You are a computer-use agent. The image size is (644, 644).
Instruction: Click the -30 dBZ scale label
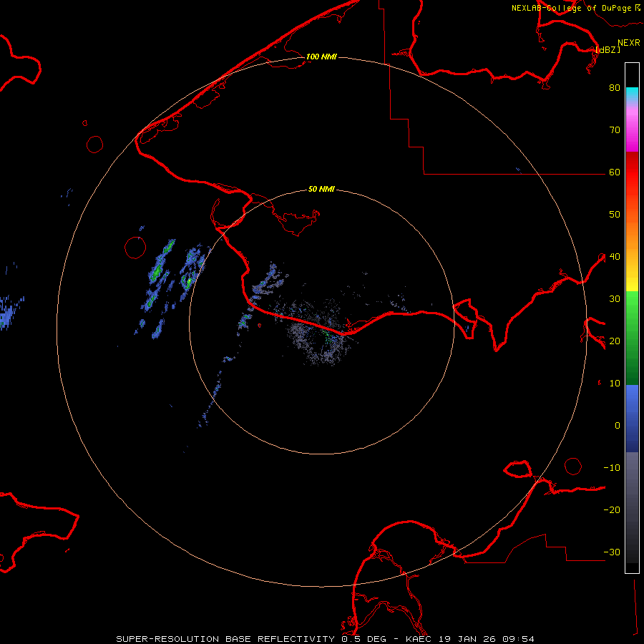click(x=612, y=552)
